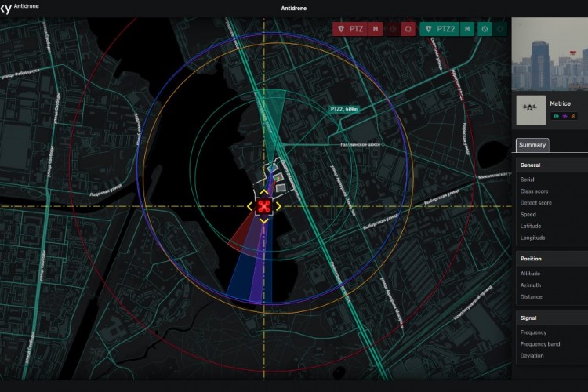Viewport: 588px width, 392px height.
Task: Click the Matrice drone image thumbnail
Action: [531, 111]
